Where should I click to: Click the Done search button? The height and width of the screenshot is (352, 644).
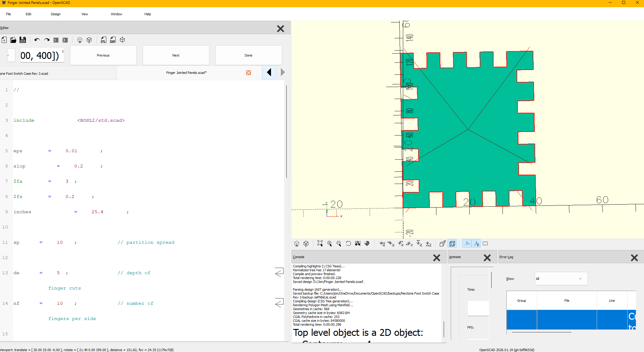click(248, 55)
